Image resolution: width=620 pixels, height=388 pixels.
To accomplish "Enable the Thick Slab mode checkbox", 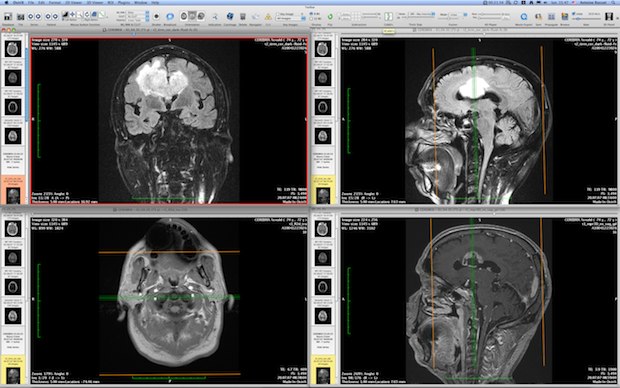I will click(398, 14).
